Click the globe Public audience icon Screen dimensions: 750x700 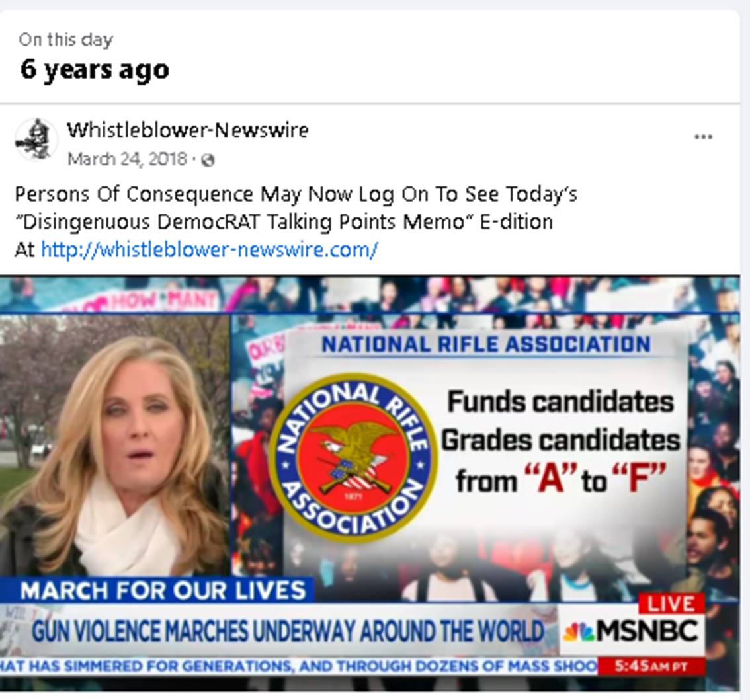[208, 160]
